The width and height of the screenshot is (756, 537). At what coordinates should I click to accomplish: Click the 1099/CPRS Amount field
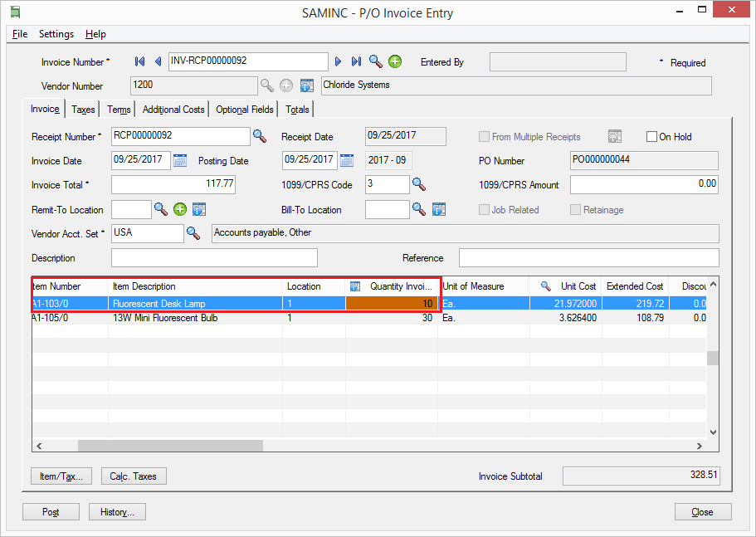click(644, 184)
